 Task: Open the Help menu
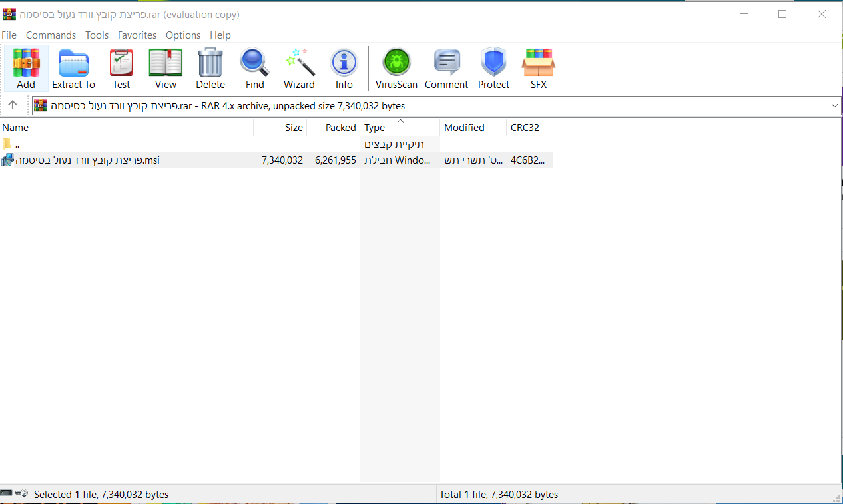click(x=220, y=35)
